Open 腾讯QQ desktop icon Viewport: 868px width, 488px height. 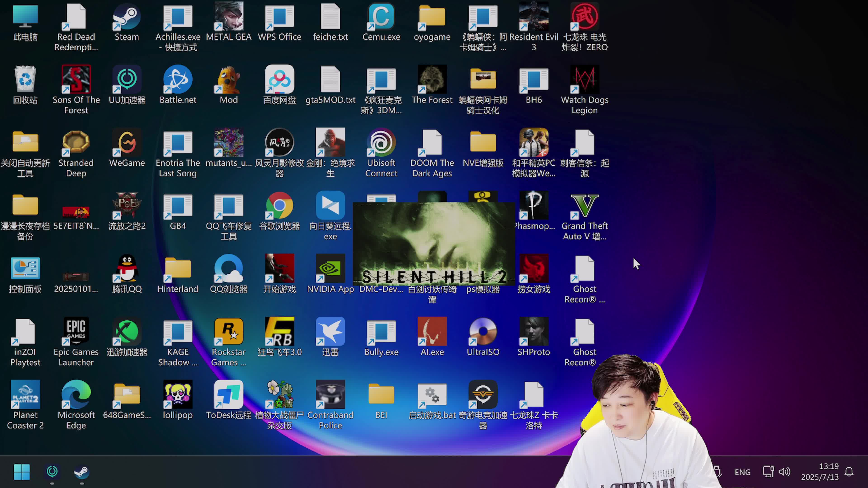click(127, 274)
